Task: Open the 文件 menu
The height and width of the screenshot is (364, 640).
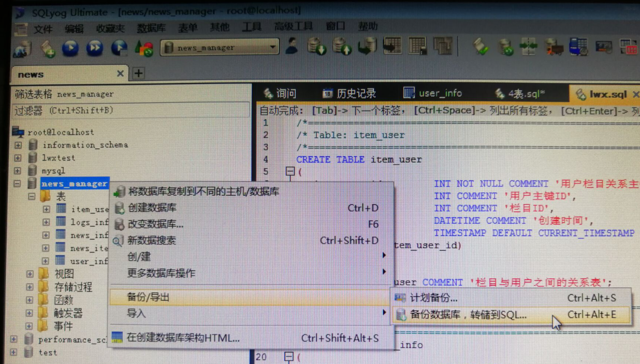Action: tap(43, 29)
